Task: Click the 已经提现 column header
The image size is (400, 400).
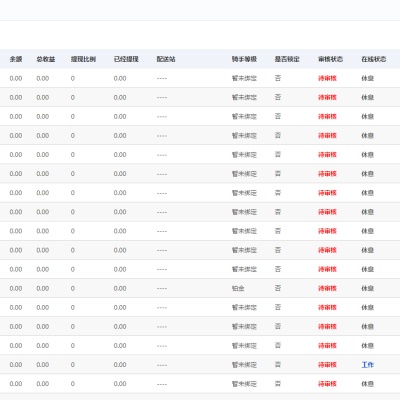Action: point(126,59)
